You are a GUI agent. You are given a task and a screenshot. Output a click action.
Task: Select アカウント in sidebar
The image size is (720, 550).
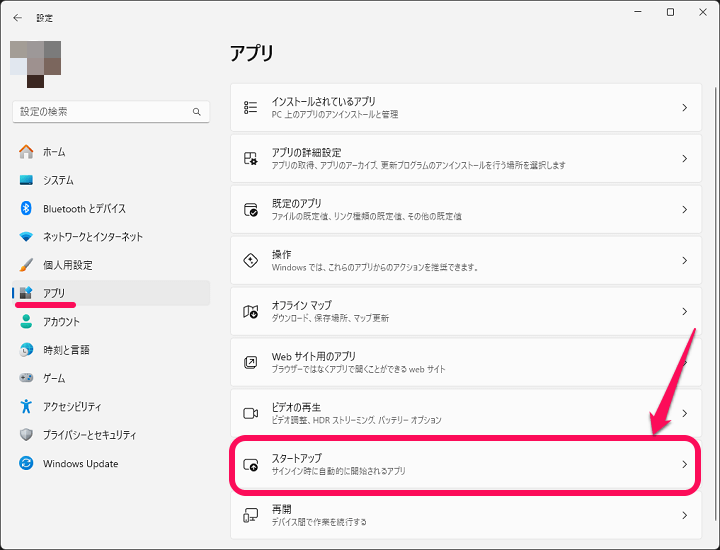[x=61, y=322]
